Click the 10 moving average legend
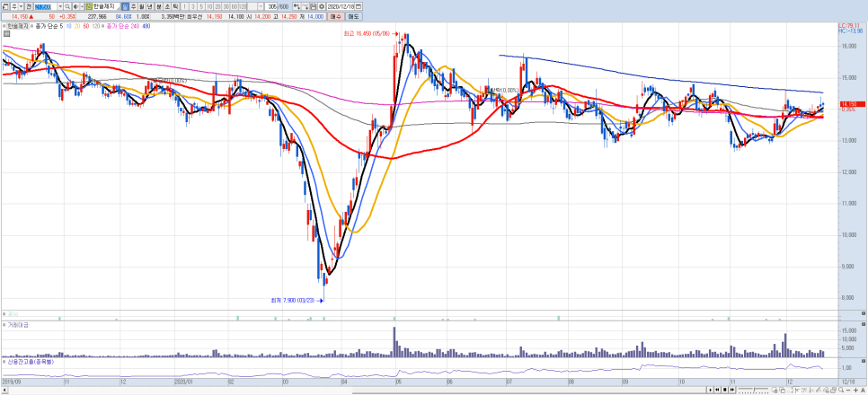Image resolution: width=868 pixels, height=395 pixels. [x=68, y=26]
